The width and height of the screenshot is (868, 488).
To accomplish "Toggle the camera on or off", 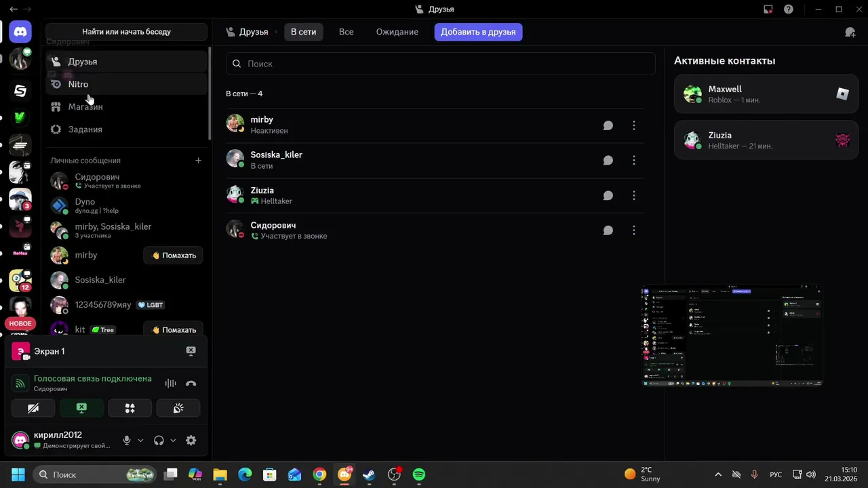I will pyautogui.click(x=33, y=408).
